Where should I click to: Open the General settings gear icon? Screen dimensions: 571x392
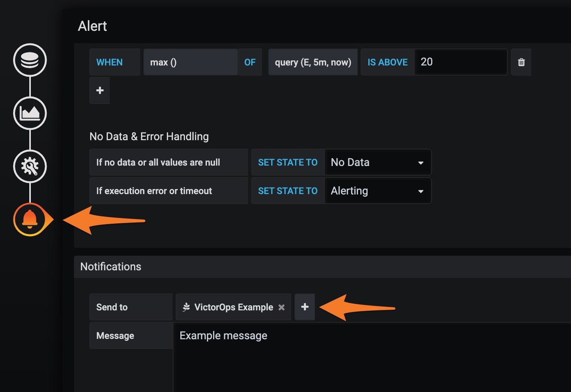[30, 166]
